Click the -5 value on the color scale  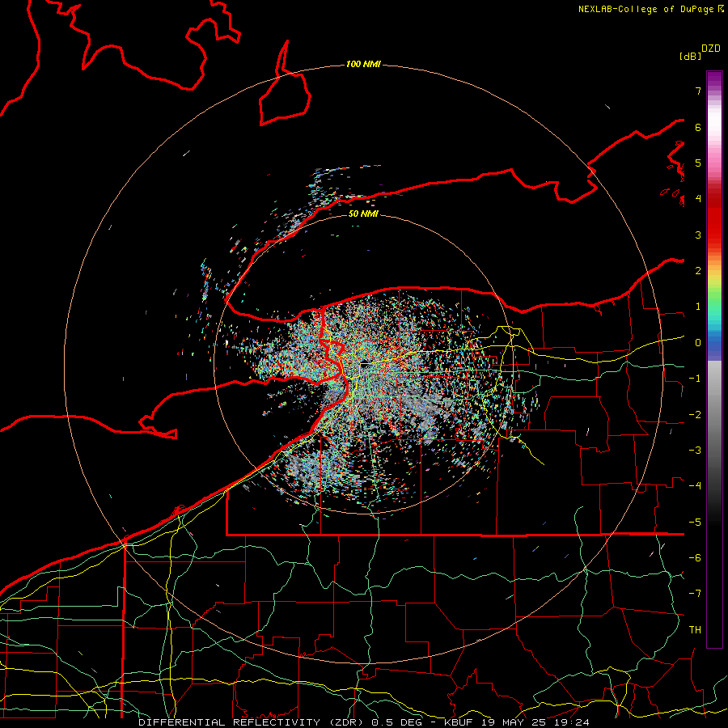click(x=695, y=523)
